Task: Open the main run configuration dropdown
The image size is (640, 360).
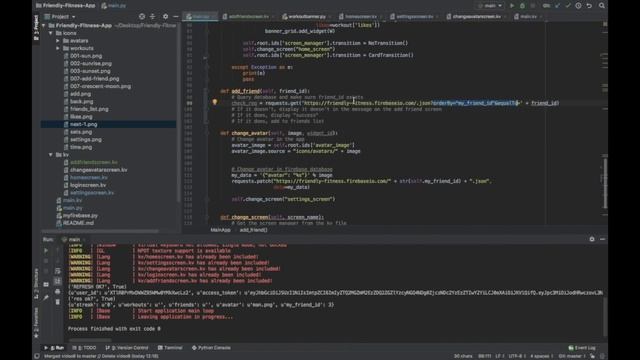Action: pyautogui.click(x=490, y=6)
